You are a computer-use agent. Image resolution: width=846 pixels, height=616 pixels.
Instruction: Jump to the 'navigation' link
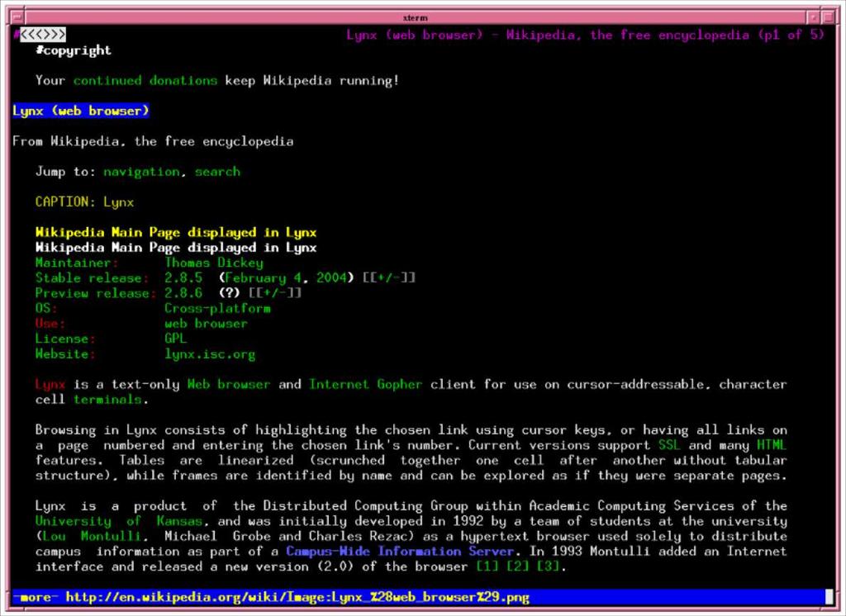pyautogui.click(x=141, y=172)
